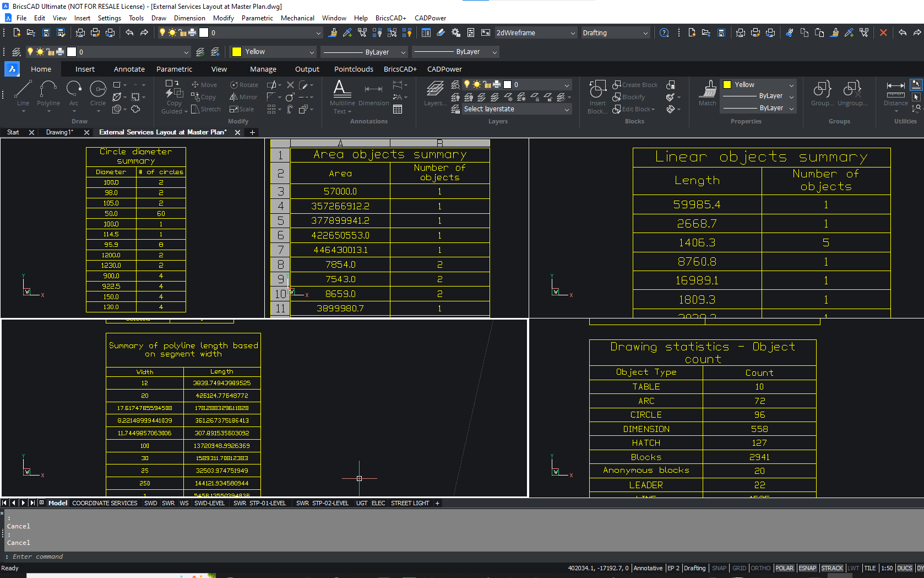Switch to the Annotate ribbon tab
The width and height of the screenshot is (924, 578).
click(129, 69)
